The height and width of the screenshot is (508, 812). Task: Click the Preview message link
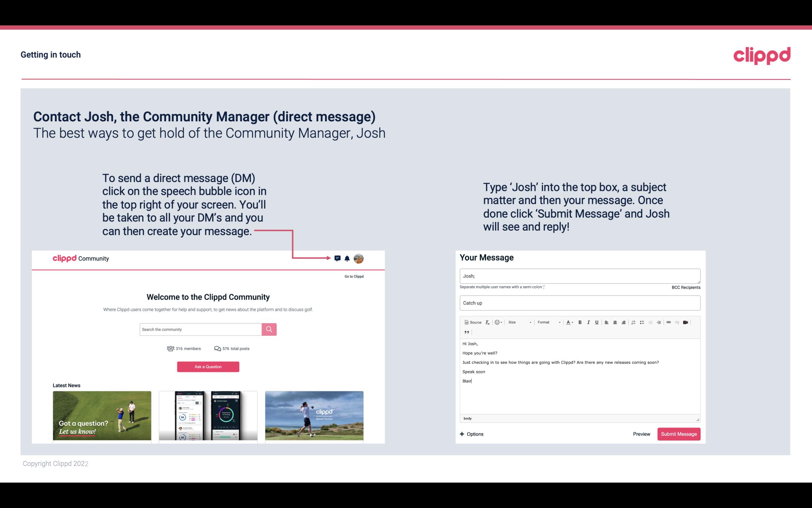click(x=641, y=434)
